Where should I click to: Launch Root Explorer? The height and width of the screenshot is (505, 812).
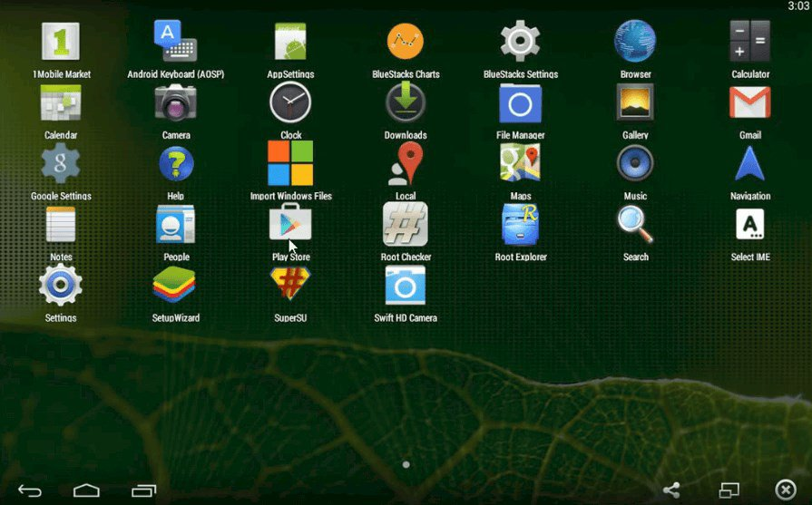pos(521,225)
